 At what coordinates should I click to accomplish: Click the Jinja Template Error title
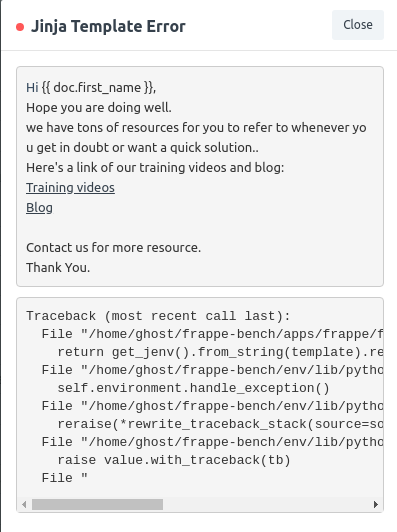click(108, 26)
